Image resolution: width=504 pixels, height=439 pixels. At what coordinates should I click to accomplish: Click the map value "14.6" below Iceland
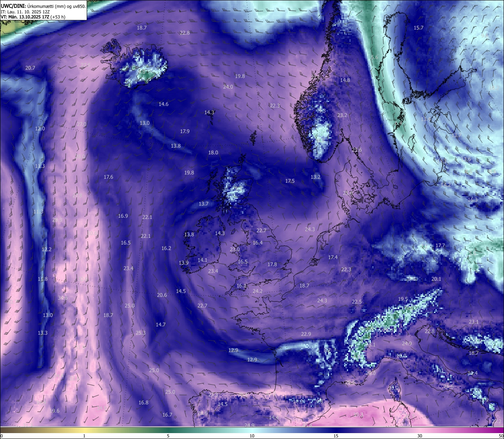pyautogui.click(x=163, y=104)
